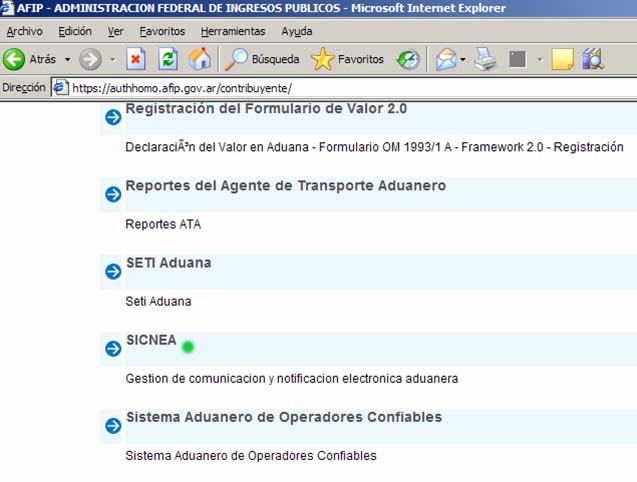
Task: Open the Ver menu
Action: point(115,31)
